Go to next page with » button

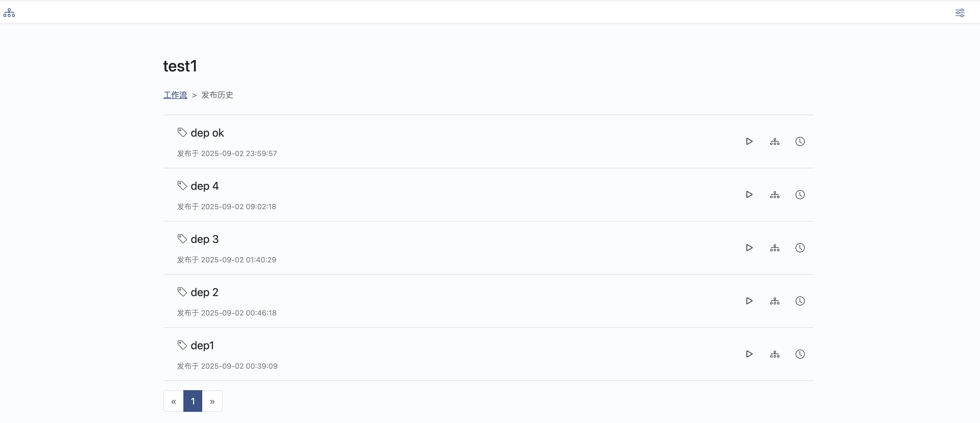pos(212,401)
